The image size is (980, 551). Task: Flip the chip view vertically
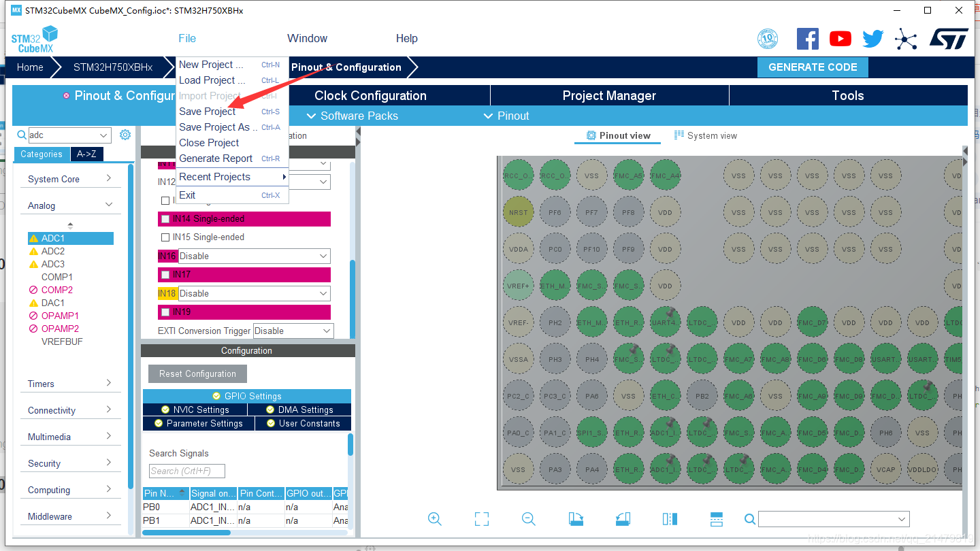[x=716, y=519]
